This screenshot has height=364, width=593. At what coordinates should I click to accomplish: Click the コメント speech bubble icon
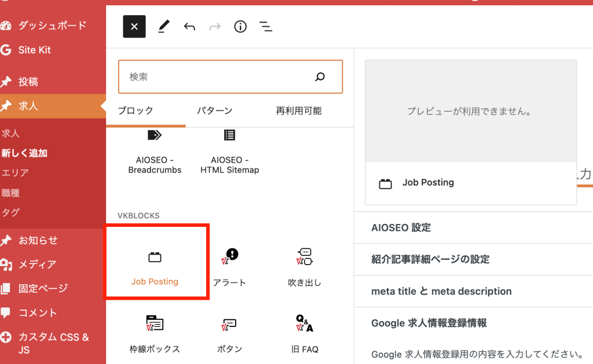(5, 313)
